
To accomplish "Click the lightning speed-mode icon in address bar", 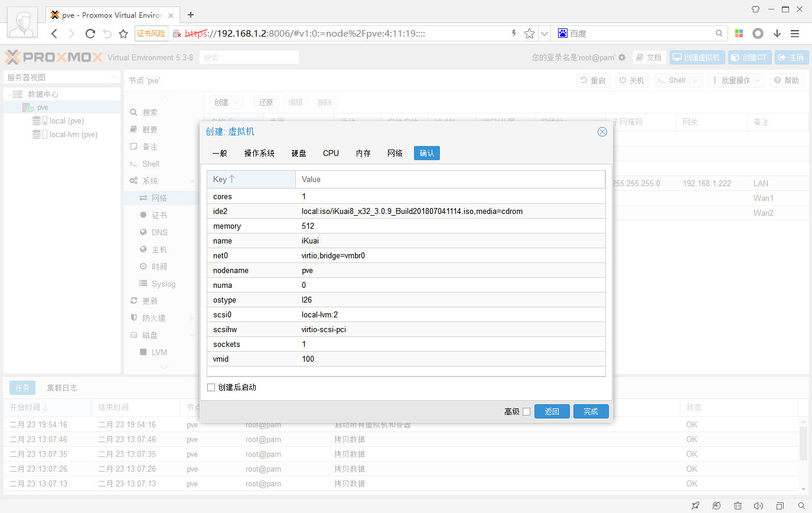I will 514,34.
